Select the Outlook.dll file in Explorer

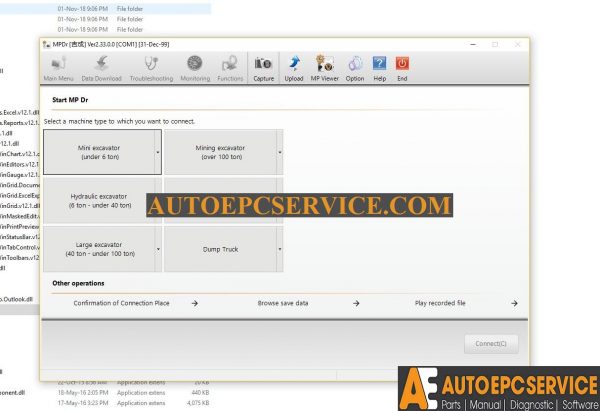[16, 299]
